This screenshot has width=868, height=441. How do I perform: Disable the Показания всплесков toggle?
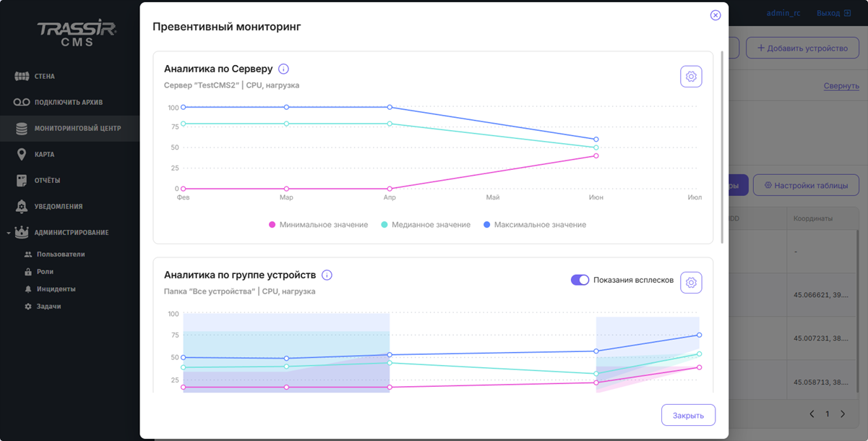point(580,280)
